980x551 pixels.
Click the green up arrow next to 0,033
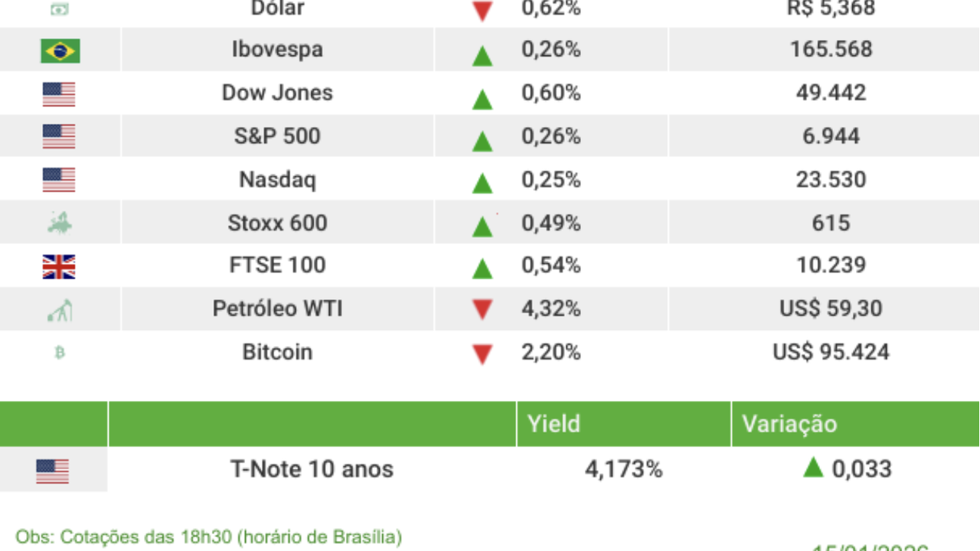tap(813, 467)
